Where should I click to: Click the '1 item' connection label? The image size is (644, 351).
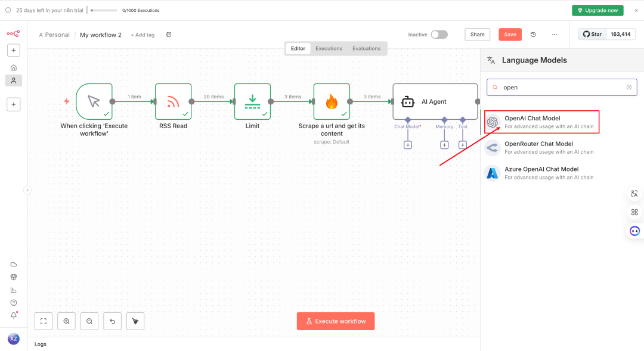tap(134, 97)
